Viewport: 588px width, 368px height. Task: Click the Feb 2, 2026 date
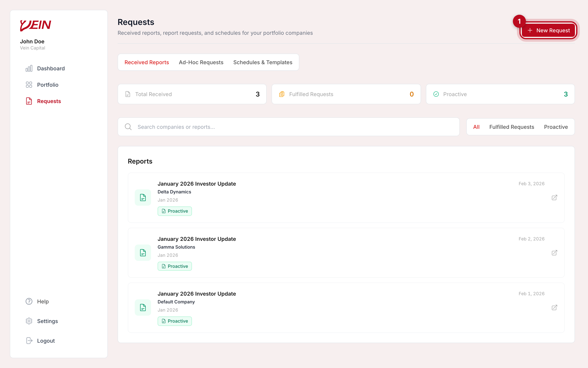coord(531,239)
